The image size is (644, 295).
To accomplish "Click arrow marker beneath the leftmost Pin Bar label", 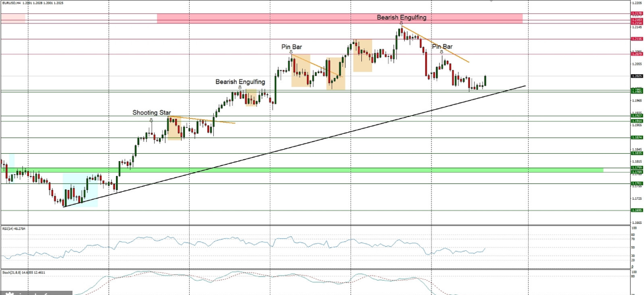I will 291,52.
